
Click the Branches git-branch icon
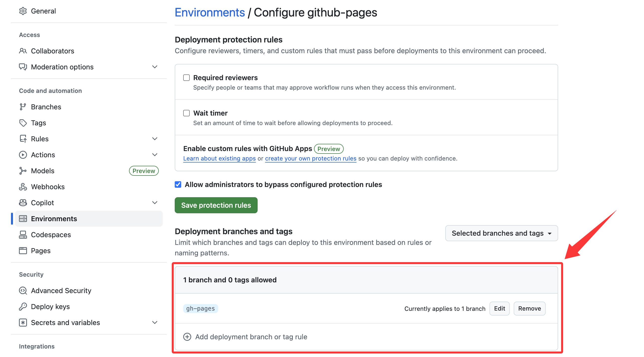coord(23,107)
